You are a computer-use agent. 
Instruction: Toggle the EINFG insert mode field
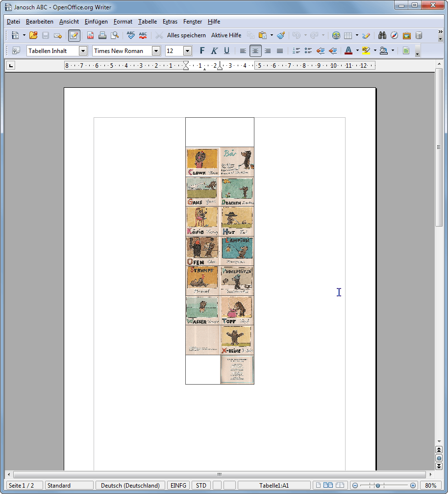178,485
